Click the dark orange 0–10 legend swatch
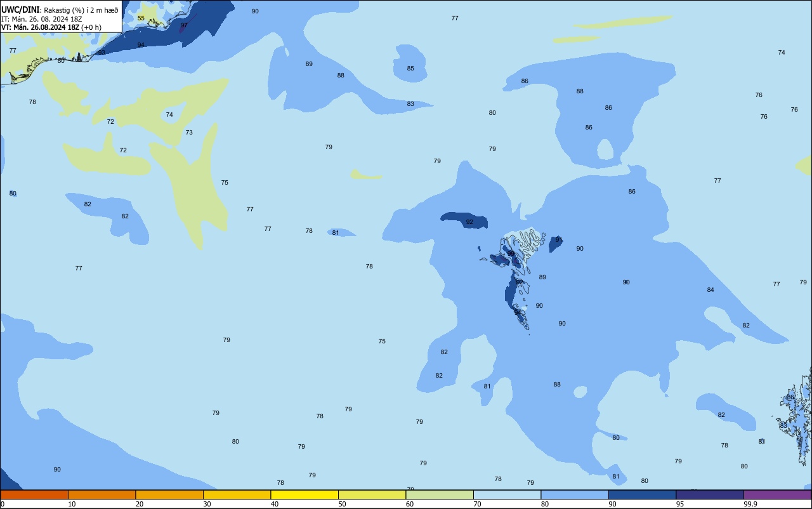This screenshot has height=509, width=812. pyautogui.click(x=34, y=494)
